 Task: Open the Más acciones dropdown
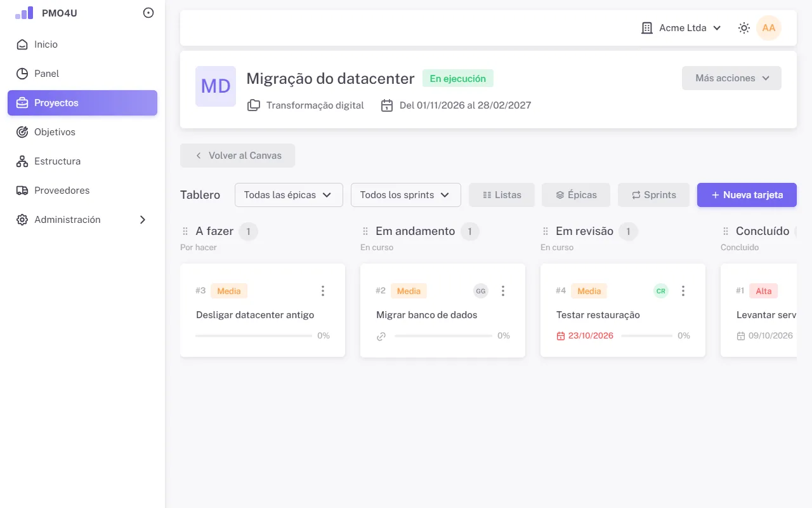pyautogui.click(x=731, y=78)
